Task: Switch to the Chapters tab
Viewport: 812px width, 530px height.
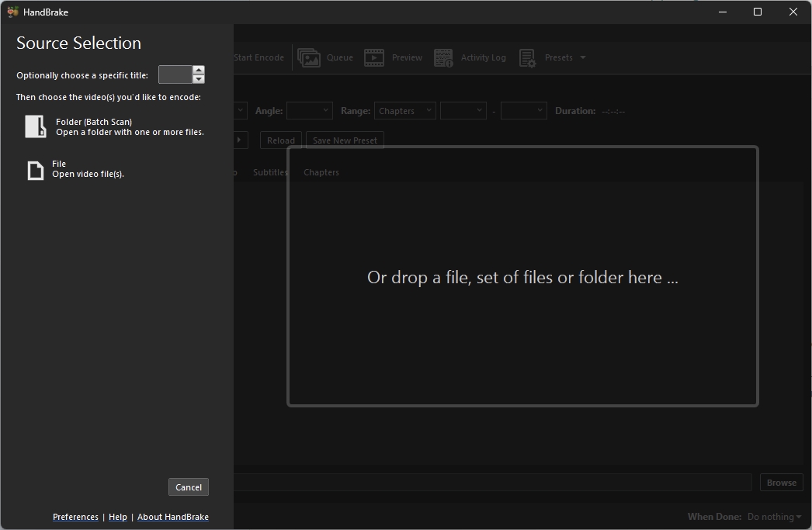Action: point(321,172)
